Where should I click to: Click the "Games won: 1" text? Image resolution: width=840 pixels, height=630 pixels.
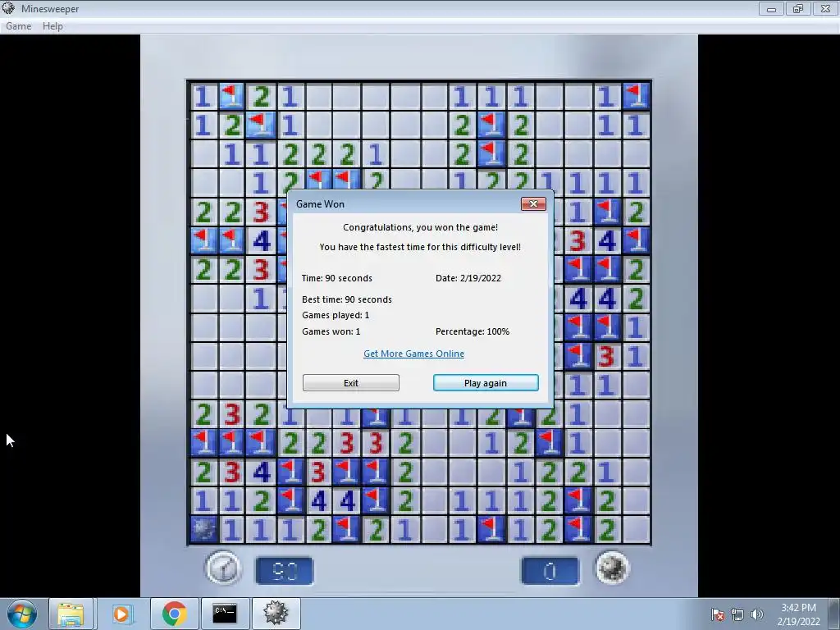[331, 331]
